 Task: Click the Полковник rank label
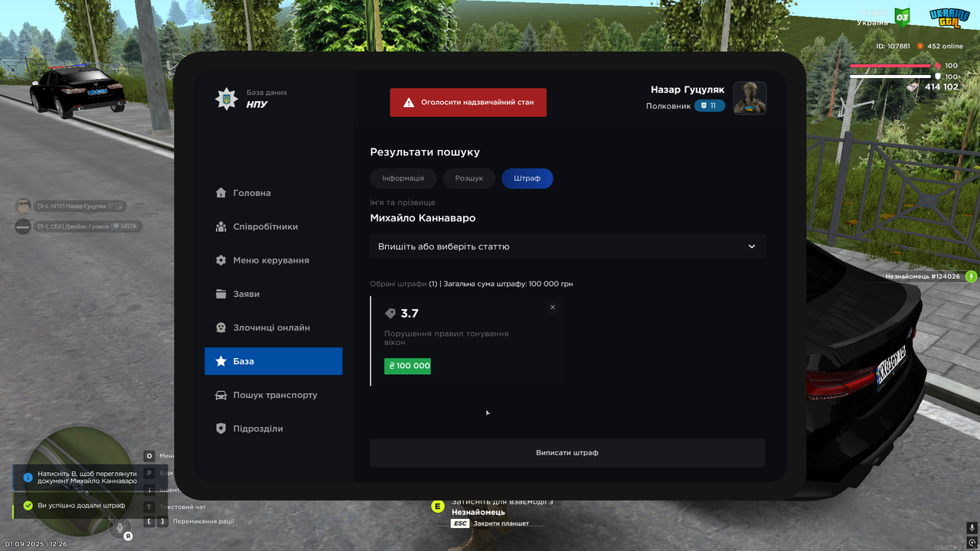(668, 106)
